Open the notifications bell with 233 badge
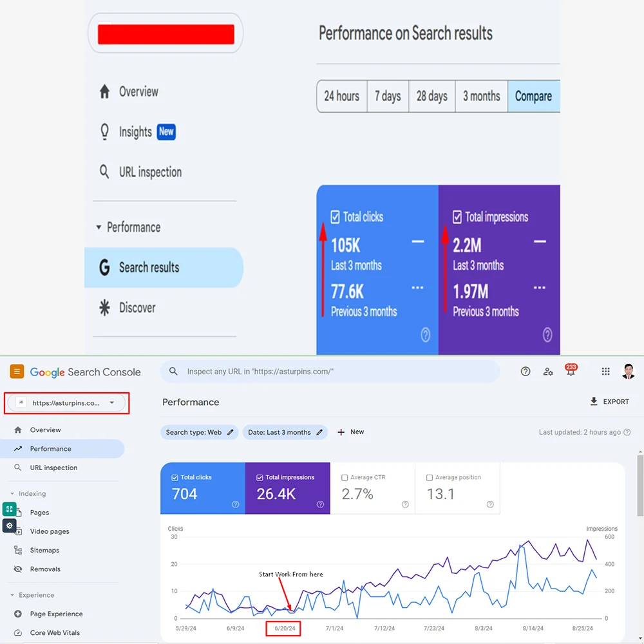 571,372
